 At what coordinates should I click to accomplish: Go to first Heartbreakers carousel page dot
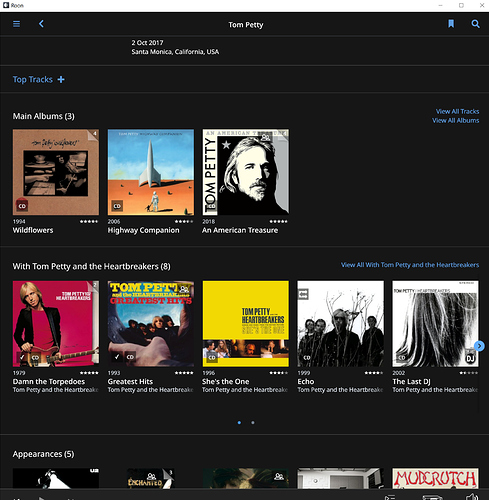point(239,423)
